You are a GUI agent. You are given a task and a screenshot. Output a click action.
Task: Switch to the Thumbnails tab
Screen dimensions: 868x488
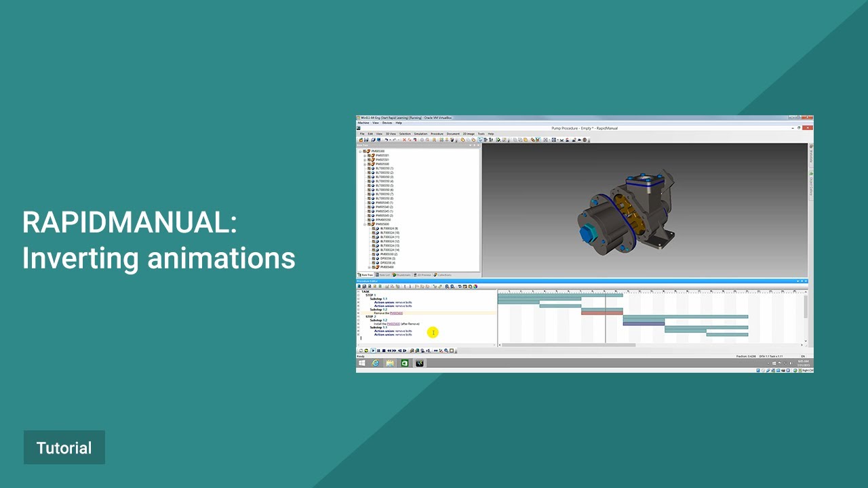click(x=401, y=274)
